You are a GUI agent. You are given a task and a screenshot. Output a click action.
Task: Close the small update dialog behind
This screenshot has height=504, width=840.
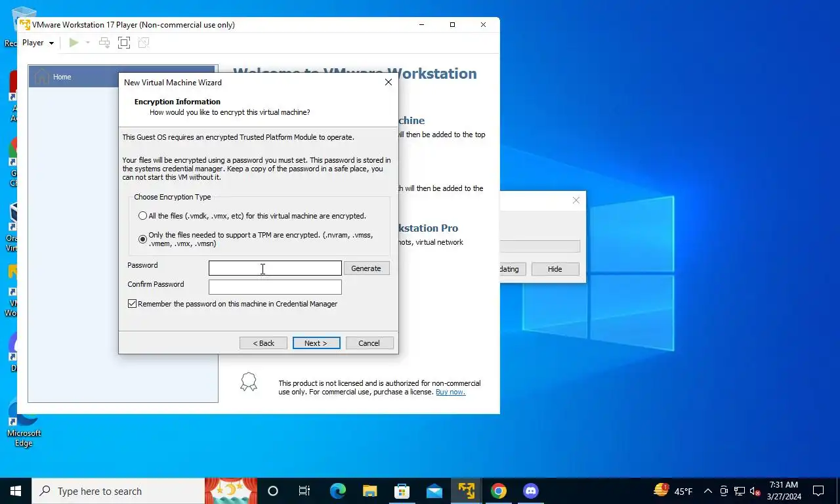[x=576, y=200]
